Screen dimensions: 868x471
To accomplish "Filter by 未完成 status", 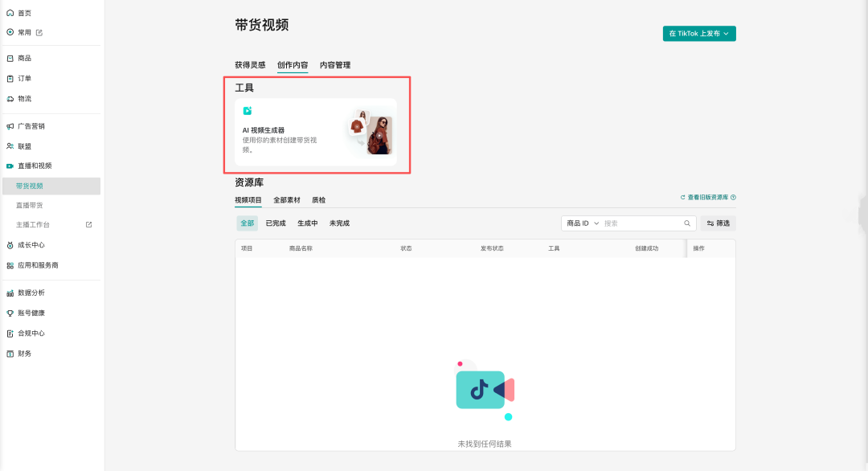I will (x=339, y=223).
